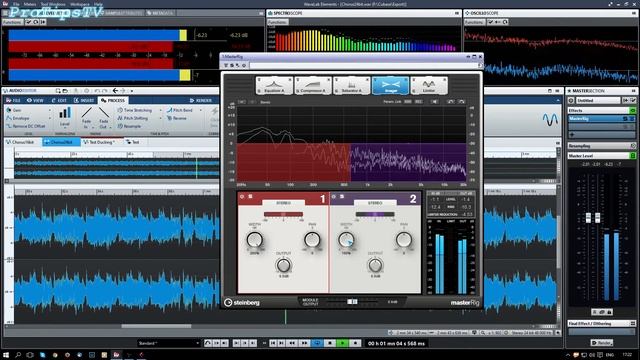Image resolution: width=640 pixels, height=360 pixels.
Task: Select the Equalizer A module in MasterRig
Action: [274, 85]
